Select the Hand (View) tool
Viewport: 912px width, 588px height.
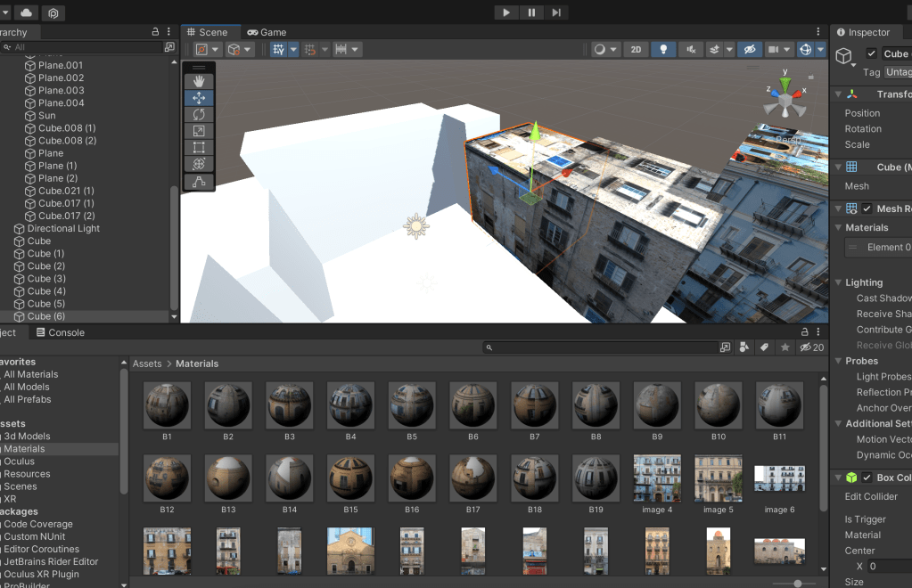pos(199,81)
